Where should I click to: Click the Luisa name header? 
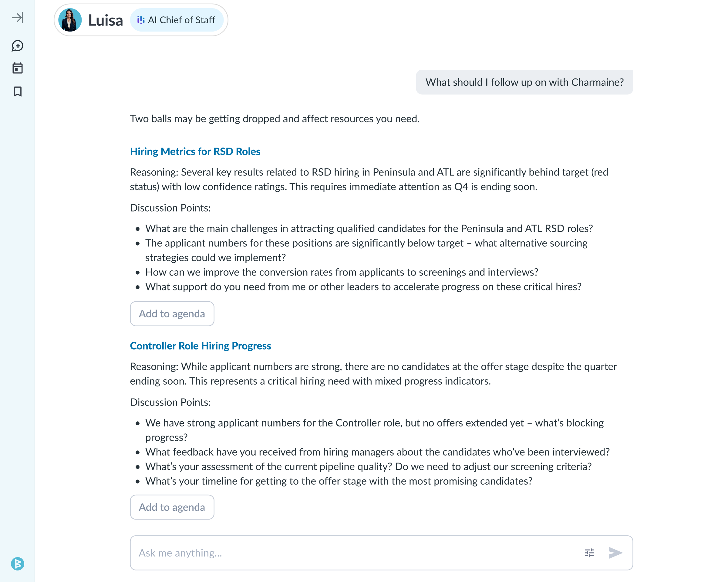(x=105, y=20)
